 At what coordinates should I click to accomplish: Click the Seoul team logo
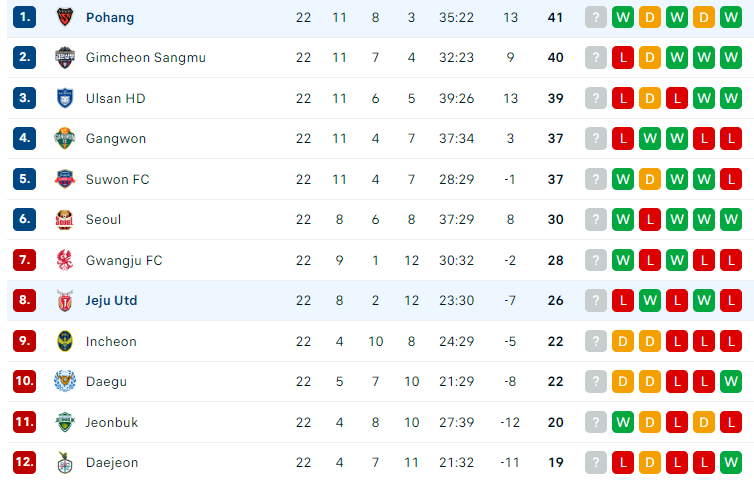(x=64, y=220)
